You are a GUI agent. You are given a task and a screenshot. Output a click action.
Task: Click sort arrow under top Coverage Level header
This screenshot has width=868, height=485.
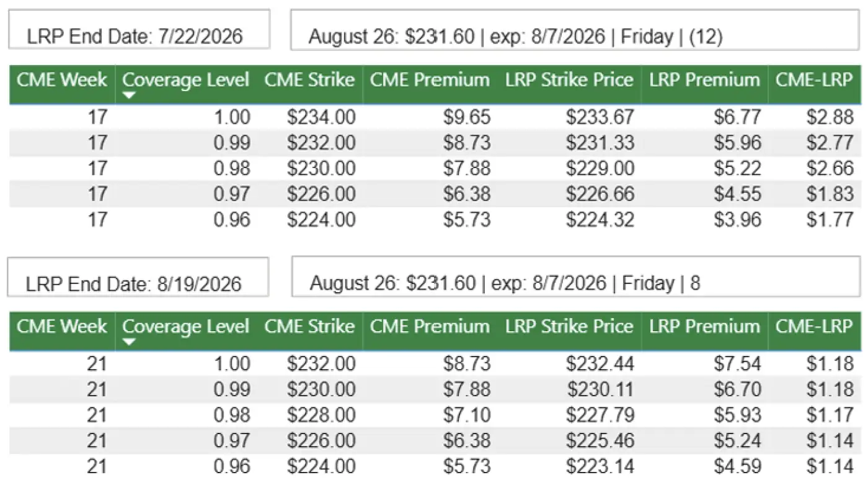click(129, 96)
